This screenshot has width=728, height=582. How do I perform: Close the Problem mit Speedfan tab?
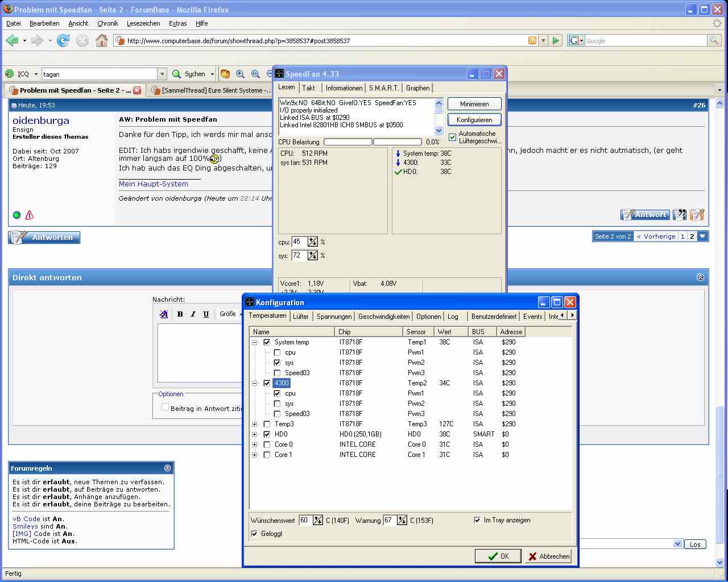pyautogui.click(x=137, y=90)
